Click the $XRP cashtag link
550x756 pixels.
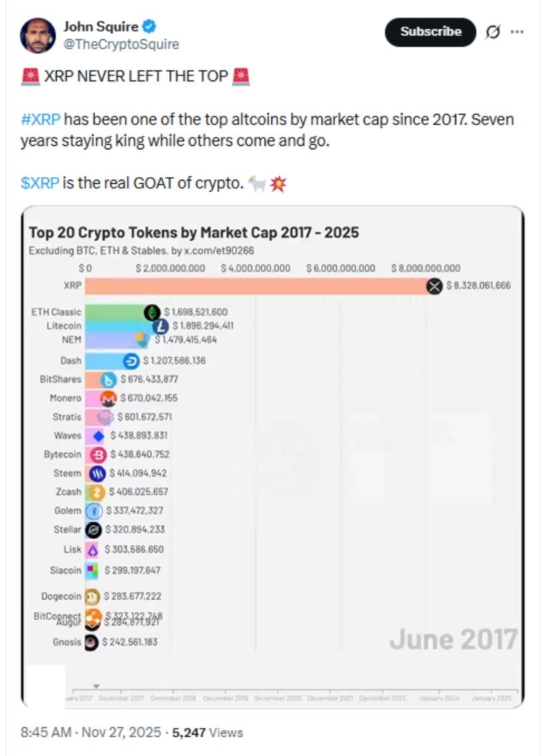click(42, 181)
